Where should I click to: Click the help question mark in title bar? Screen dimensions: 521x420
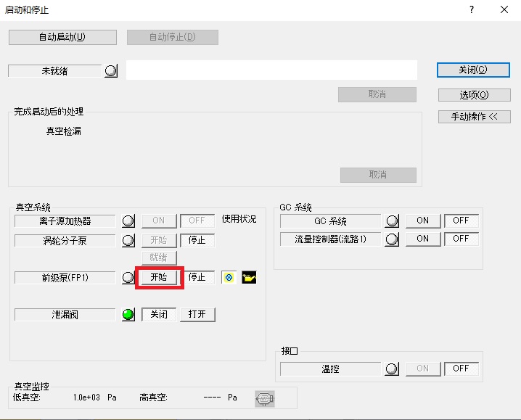[x=472, y=9]
